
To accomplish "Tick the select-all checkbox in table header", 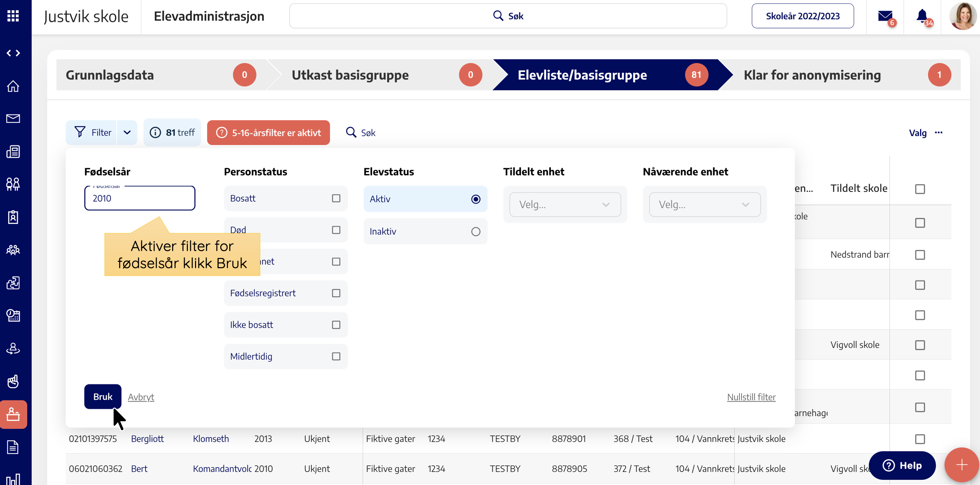I will (920, 189).
